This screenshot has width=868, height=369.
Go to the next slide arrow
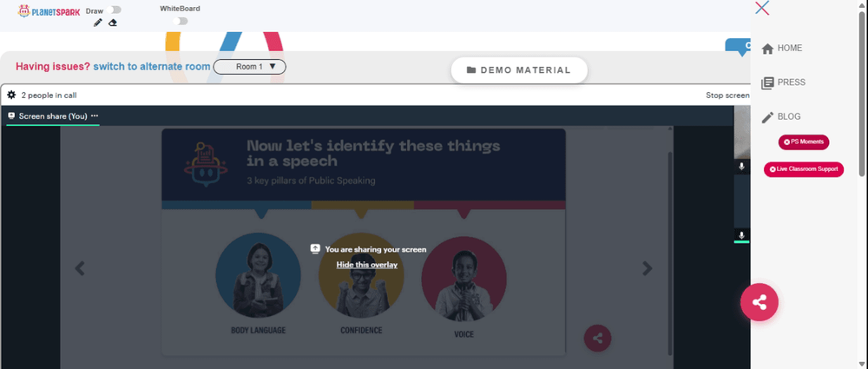648,268
